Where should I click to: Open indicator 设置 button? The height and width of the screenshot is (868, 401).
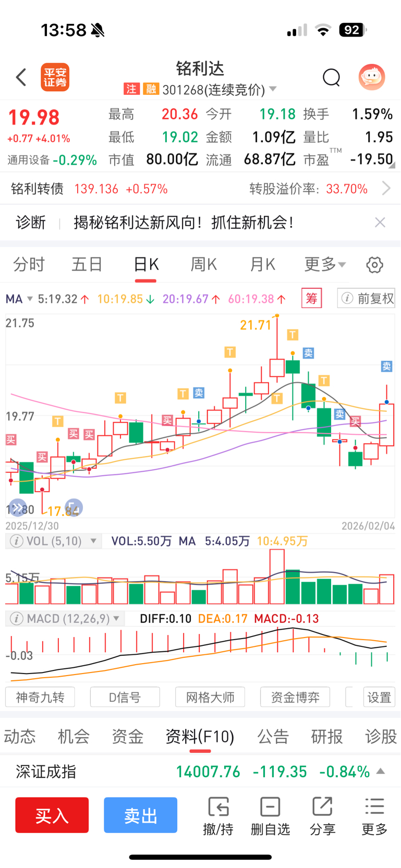click(x=379, y=697)
